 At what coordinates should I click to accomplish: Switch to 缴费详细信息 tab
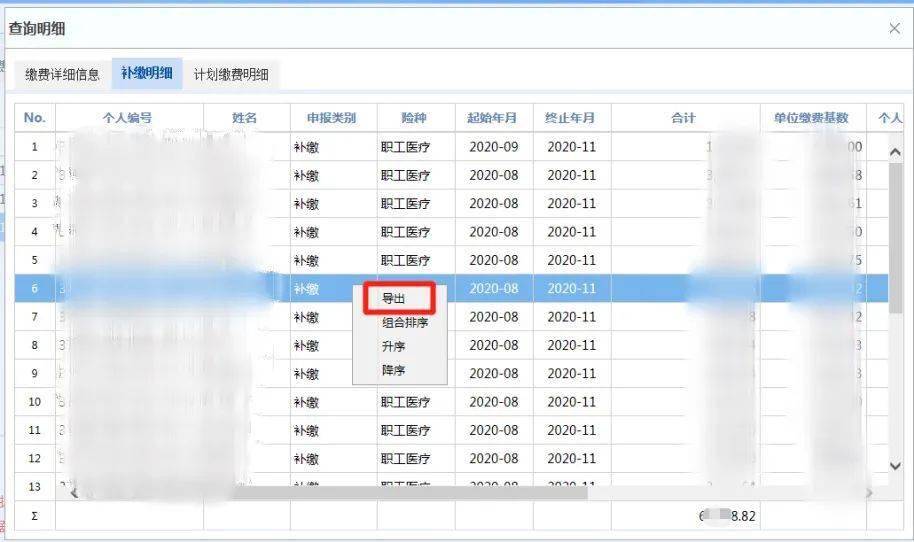coord(62,75)
